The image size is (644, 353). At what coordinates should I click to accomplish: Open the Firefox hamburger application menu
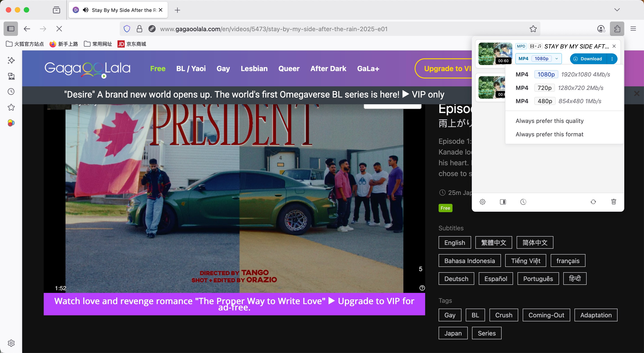click(x=633, y=29)
